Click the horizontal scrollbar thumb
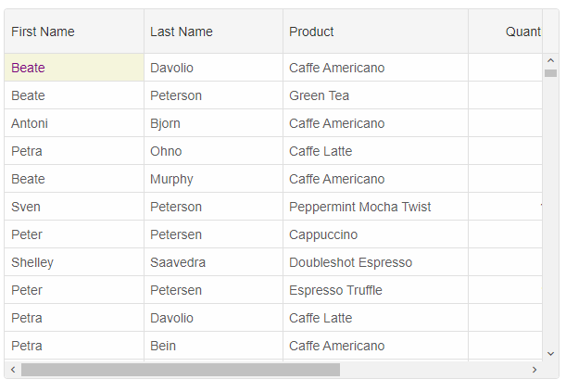This screenshot has width=566, height=392. pos(181,370)
